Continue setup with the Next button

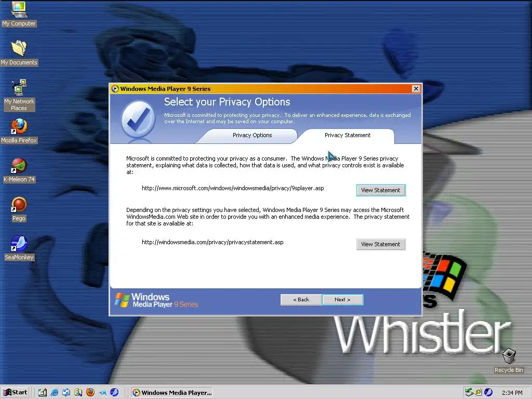(x=342, y=300)
